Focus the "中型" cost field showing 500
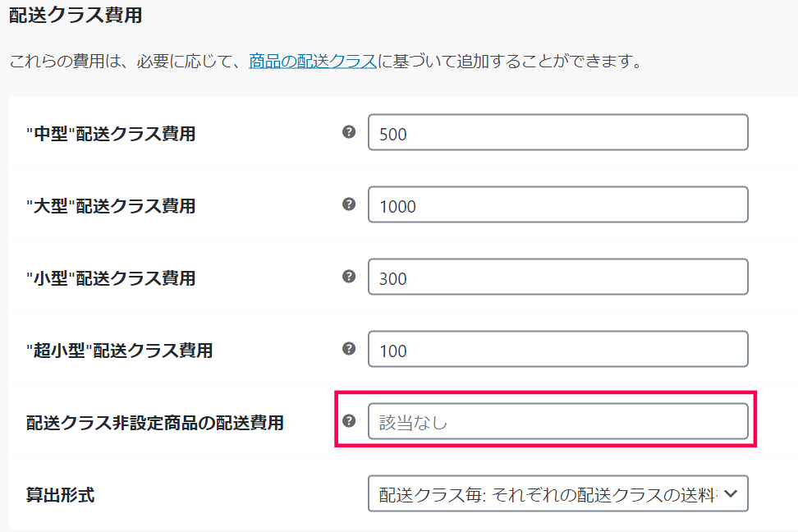Screen dimensions: 798x532 click(558, 133)
